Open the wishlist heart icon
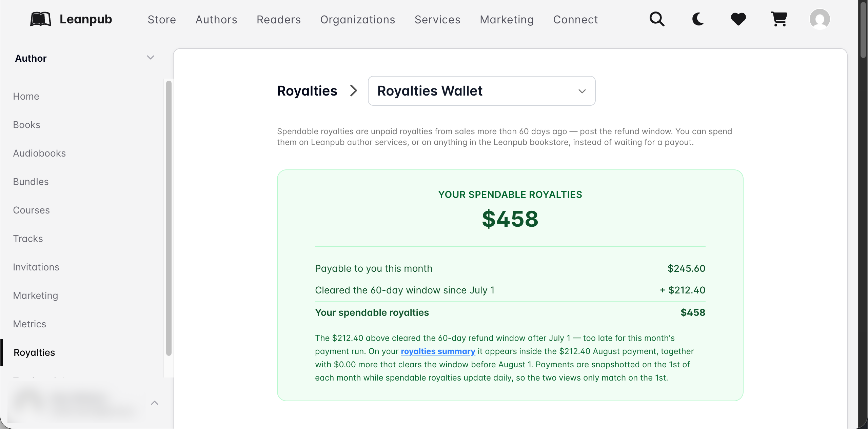 click(738, 19)
